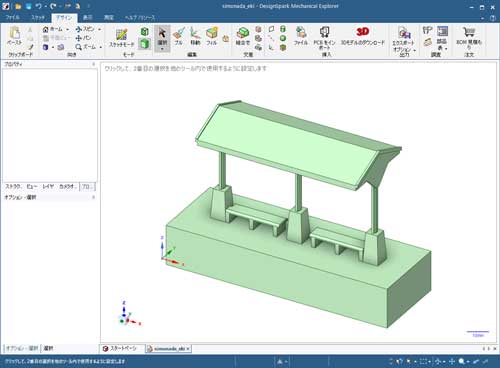
Task: Expand the Select (選択) tool dropdown arrow
Action: (x=162, y=49)
